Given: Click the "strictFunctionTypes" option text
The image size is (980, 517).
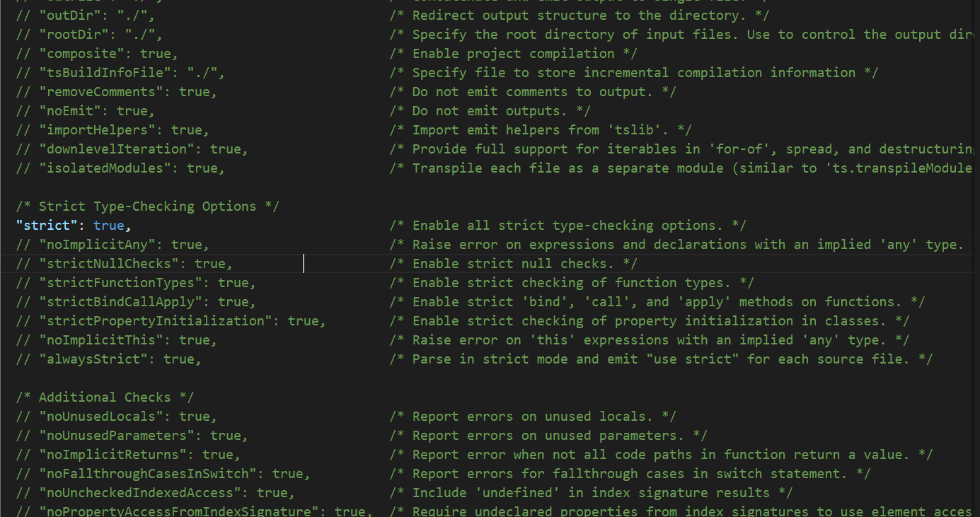Looking at the screenshot, I should (x=137, y=283).
